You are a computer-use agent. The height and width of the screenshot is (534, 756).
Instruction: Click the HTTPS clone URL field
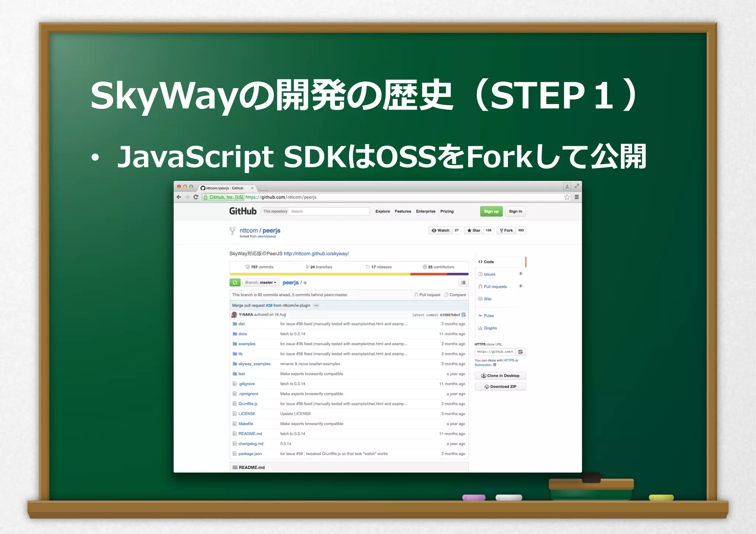point(495,352)
